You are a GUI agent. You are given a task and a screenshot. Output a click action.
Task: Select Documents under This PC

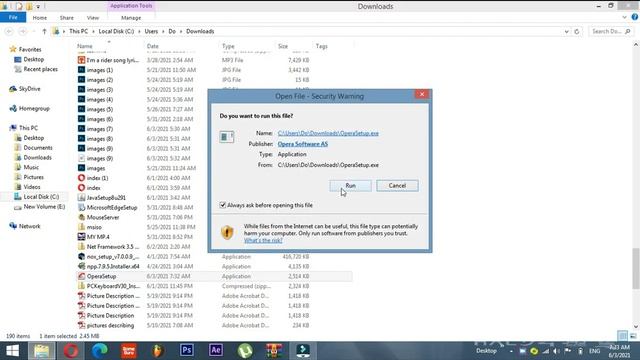coord(33,147)
